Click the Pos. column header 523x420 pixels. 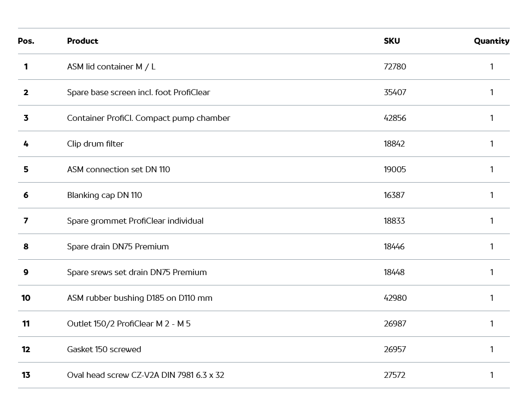pyautogui.click(x=26, y=41)
